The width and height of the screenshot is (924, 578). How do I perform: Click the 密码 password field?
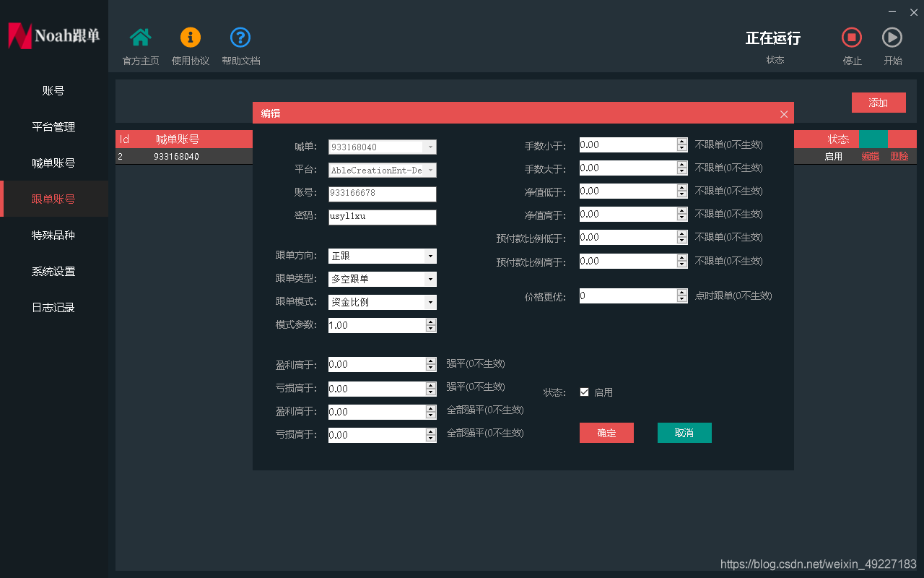pos(383,217)
